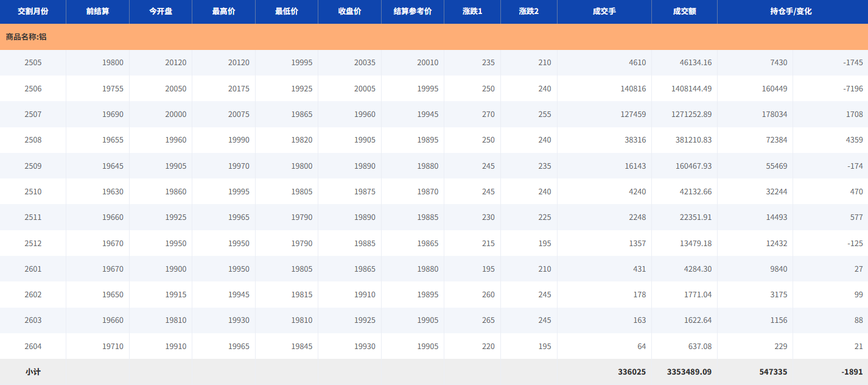The image size is (868, 385).
Task: Select the 最低价 column header
Action: click(287, 12)
